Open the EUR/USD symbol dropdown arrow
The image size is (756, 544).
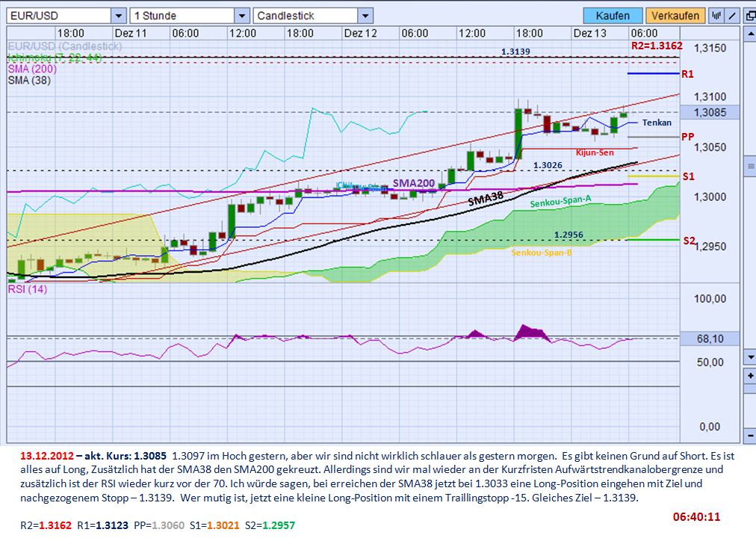coord(119,16)
